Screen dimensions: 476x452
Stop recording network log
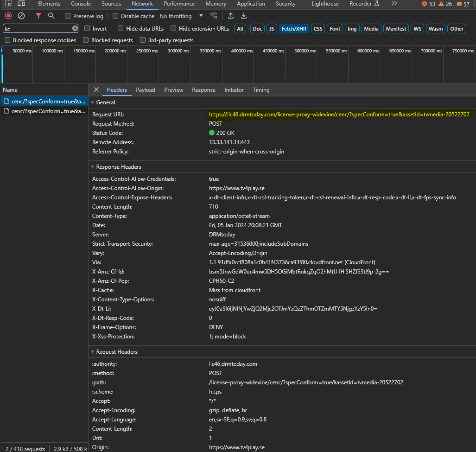pos(8,16)
